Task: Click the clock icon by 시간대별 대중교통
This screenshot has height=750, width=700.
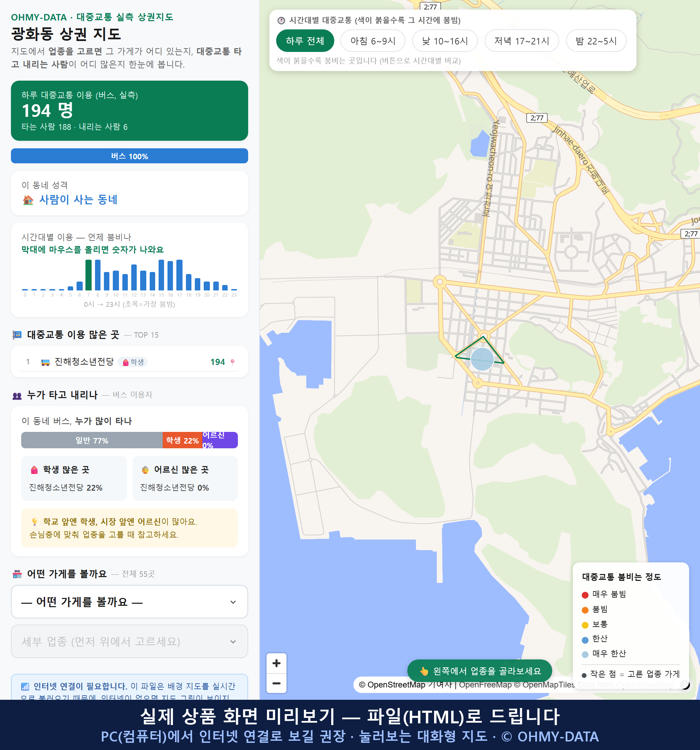Action: point(281,21)
